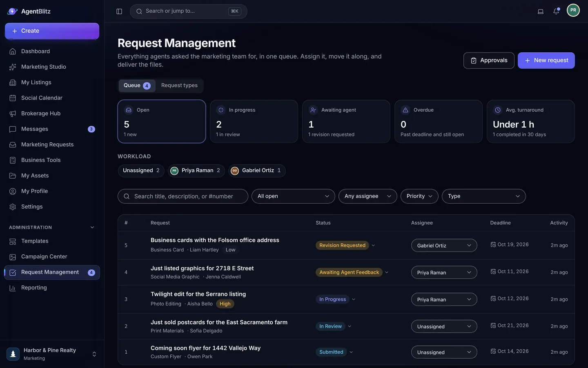
Task: Filter workload by Priya Raman
Action: [196, 171]
